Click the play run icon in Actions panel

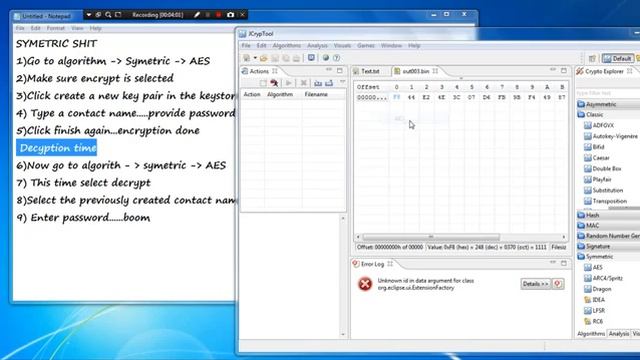[x=289, y=83]
